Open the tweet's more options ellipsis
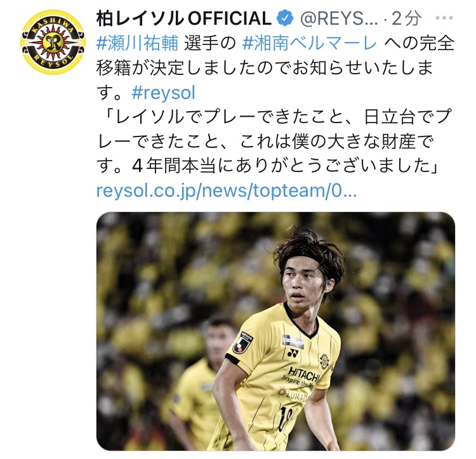Image resolution: width=476 pixels, height=459 pixels. (444, 18)
